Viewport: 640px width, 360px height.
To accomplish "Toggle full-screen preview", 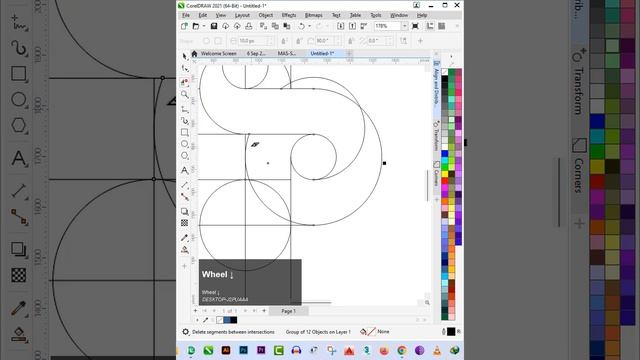I will (416, 26).
